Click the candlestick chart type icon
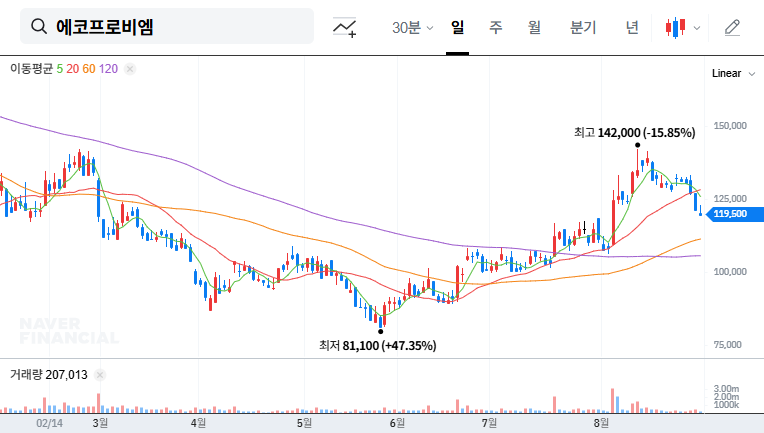Viewport: 764px width, 433px height. (675, 27)
